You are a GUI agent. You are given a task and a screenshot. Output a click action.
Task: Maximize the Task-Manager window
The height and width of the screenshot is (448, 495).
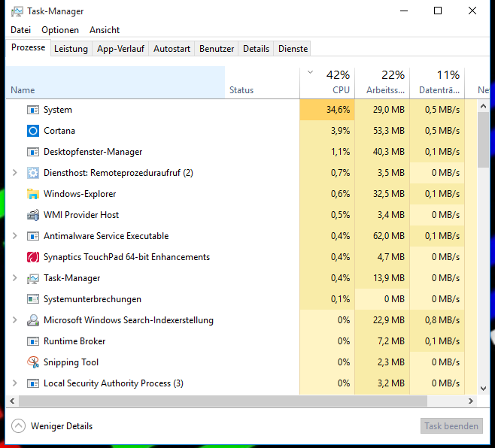pyautogui.click(x=438, y=11)
